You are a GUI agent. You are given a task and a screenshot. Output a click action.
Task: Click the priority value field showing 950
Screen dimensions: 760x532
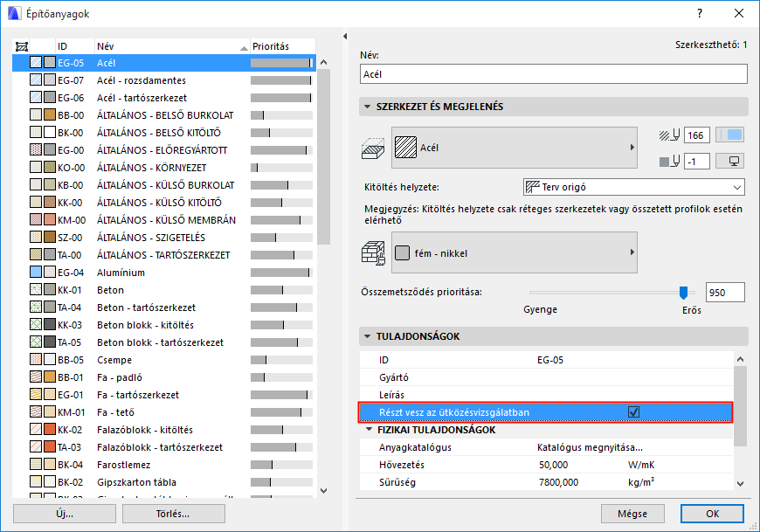[x=725, y=293]
